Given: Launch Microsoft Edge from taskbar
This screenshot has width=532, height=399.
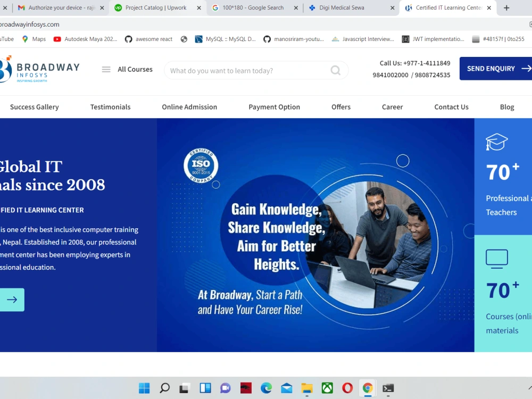Looking at the screenshot, I should (x=266, y=388).
